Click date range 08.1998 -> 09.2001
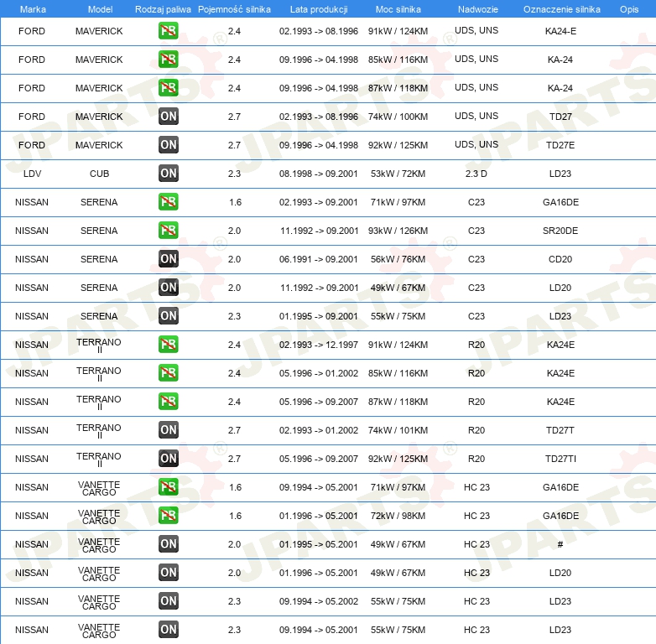Viewport: 656px width, 644px height. pyautogui.click(x=319, y=174)
